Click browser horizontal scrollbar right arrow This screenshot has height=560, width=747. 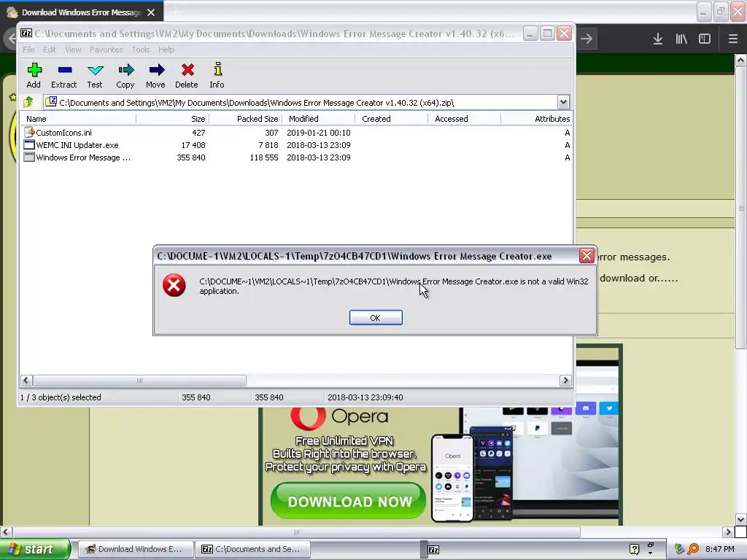point(727,532)
